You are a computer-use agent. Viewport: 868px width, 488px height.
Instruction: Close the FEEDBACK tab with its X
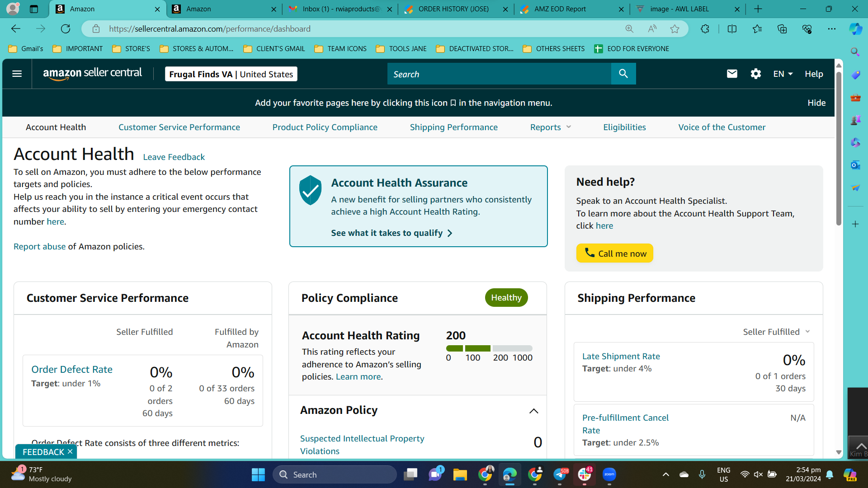tap(70, 452)
